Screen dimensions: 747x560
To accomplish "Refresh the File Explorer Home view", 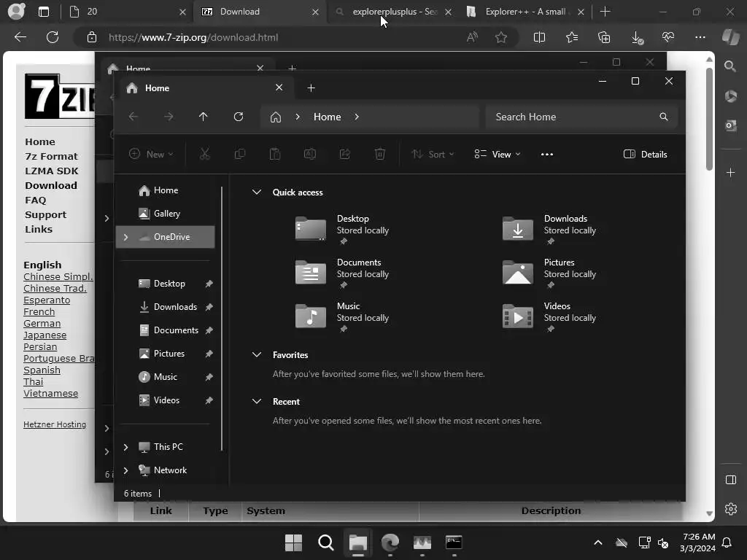I will click(239, 117).
